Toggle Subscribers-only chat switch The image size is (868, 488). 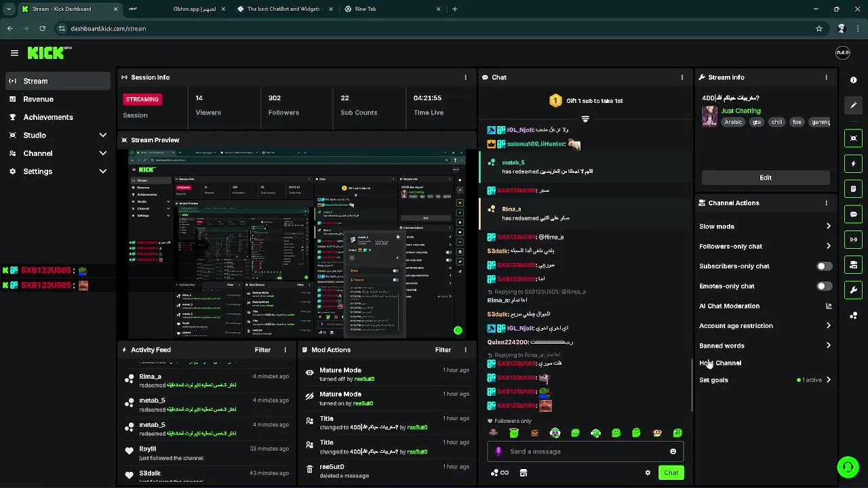pyautogui.click(x=824, y=266)
